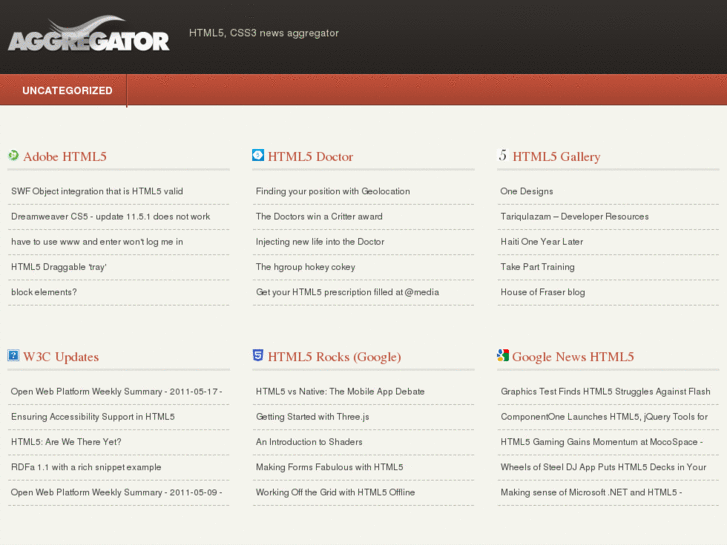Open 'One Designs' gallery entry

coord(527,191)
